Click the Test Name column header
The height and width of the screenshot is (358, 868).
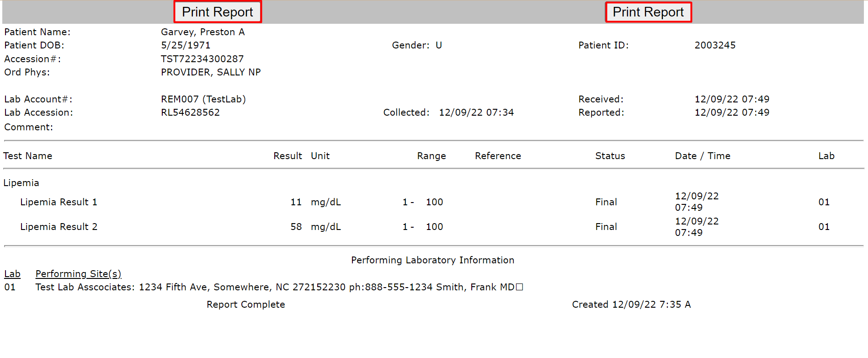pyautogui.click(x=28, y=156)
